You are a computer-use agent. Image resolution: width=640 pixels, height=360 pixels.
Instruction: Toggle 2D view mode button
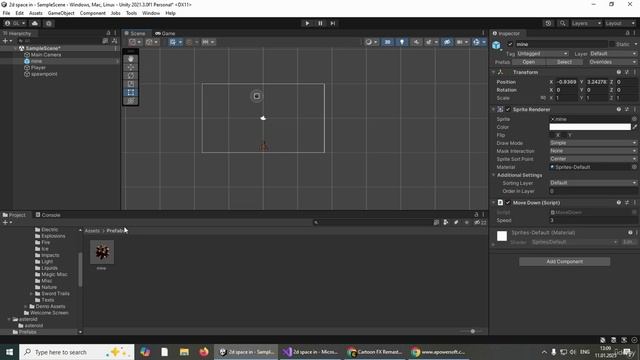pos(387,42)
